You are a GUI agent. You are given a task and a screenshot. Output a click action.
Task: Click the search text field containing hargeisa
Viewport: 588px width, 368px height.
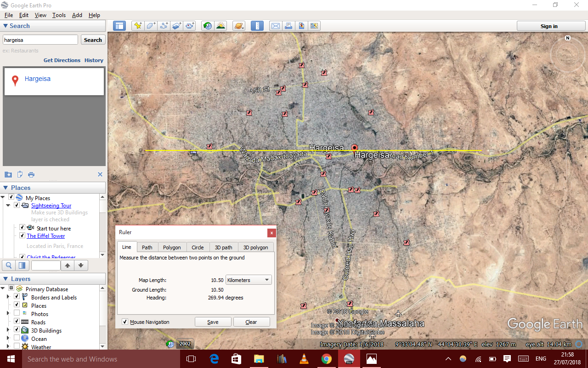(x=40, y=40)
